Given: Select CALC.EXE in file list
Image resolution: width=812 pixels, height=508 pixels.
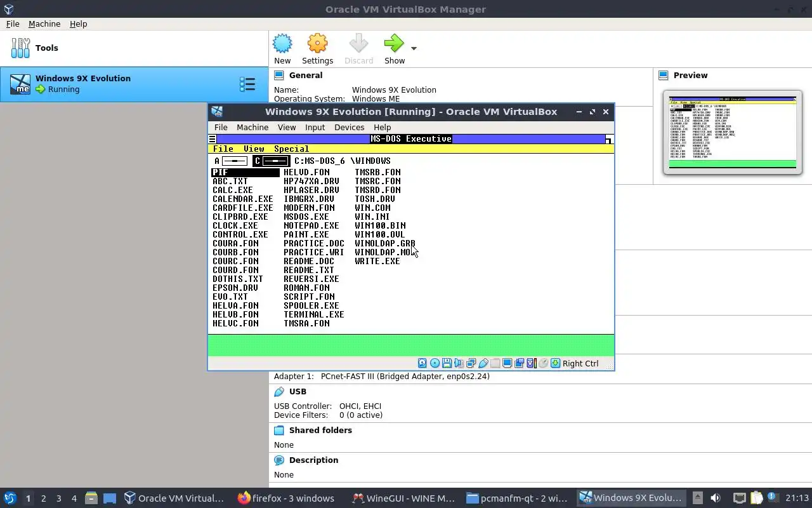Looking at the screenshot, I should tap(233, 190).
